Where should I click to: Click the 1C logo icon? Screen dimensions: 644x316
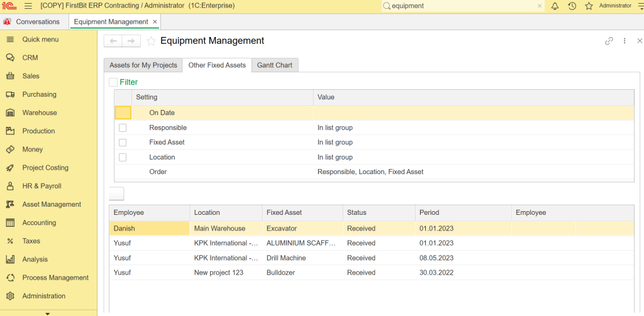9,6
